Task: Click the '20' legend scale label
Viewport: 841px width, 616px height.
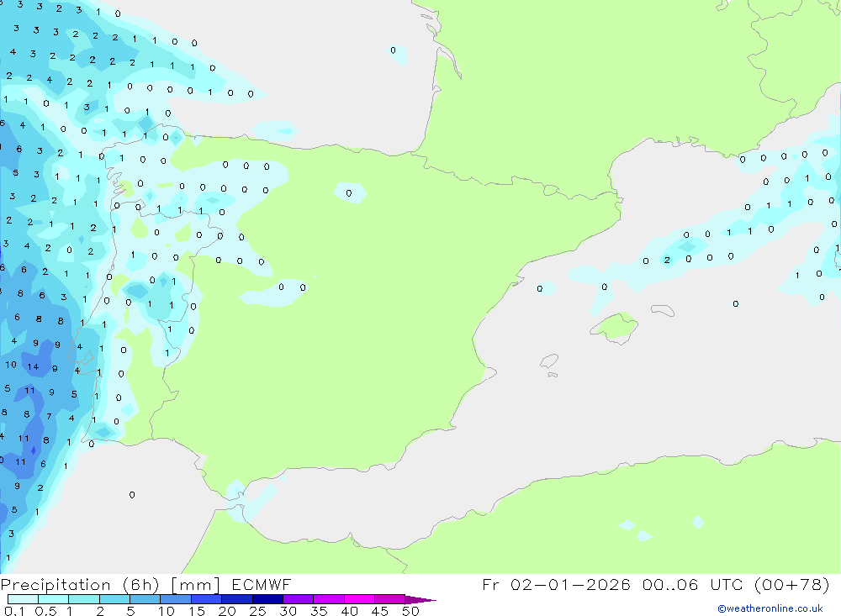Action: point(227,611)
